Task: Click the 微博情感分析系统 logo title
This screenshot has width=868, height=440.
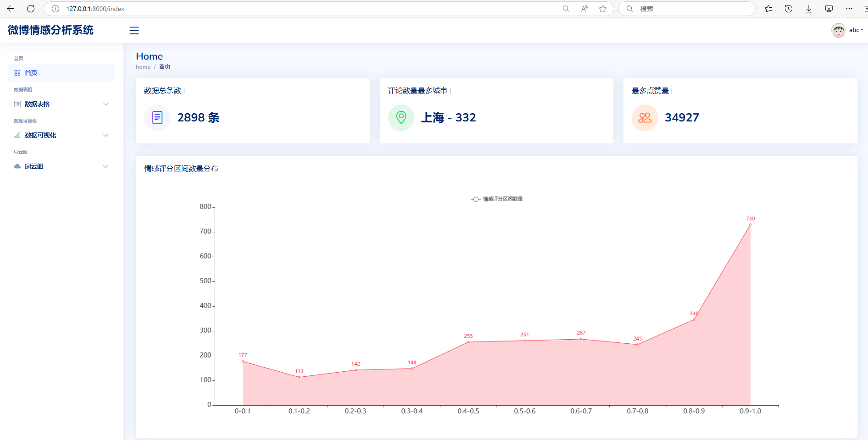Action: pyautogui.click(x=50, y=30)
